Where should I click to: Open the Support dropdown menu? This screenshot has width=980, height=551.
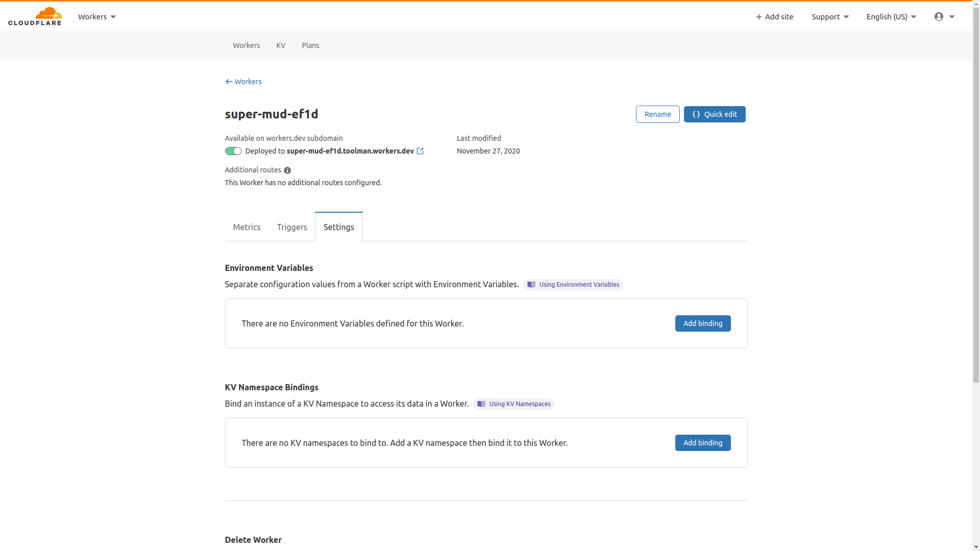pyautogui.click(x=830, y=17)
